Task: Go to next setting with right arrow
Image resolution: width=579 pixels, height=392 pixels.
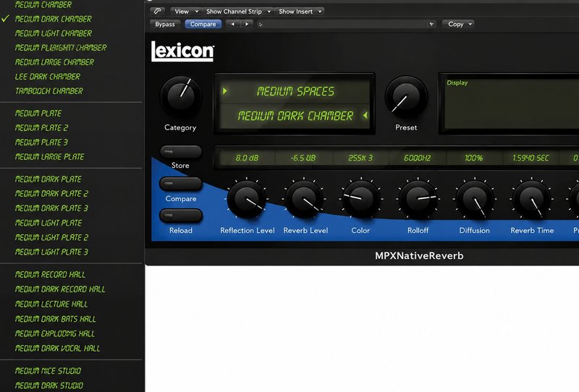Action: [247, 24]
